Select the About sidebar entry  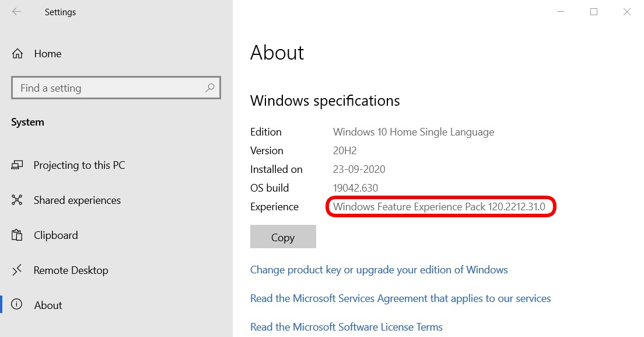click(x=48, y=305)
